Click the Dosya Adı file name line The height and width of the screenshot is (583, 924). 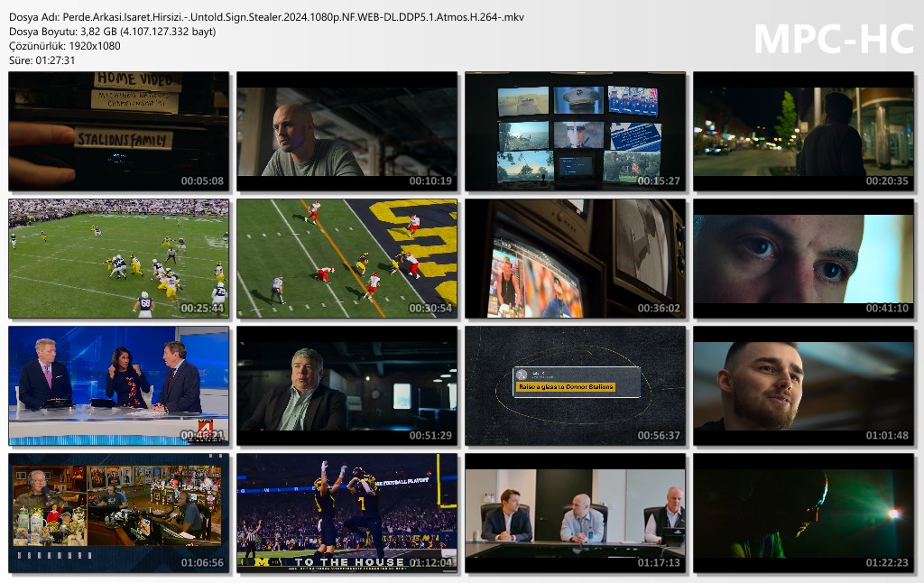tap(266, 17)
